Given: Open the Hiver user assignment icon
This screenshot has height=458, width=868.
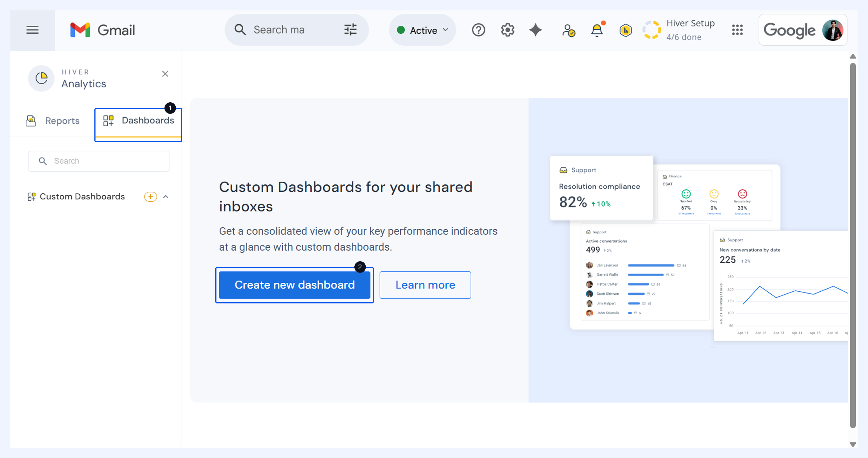Looking at the screenshot, I should point(568,30).
